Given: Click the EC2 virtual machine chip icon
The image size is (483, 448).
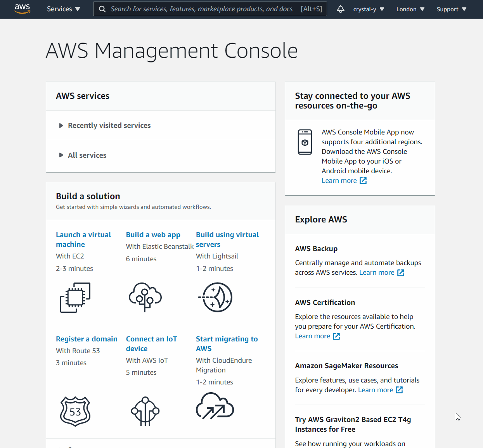Looking at the screenshot, I should click(75, 298).
